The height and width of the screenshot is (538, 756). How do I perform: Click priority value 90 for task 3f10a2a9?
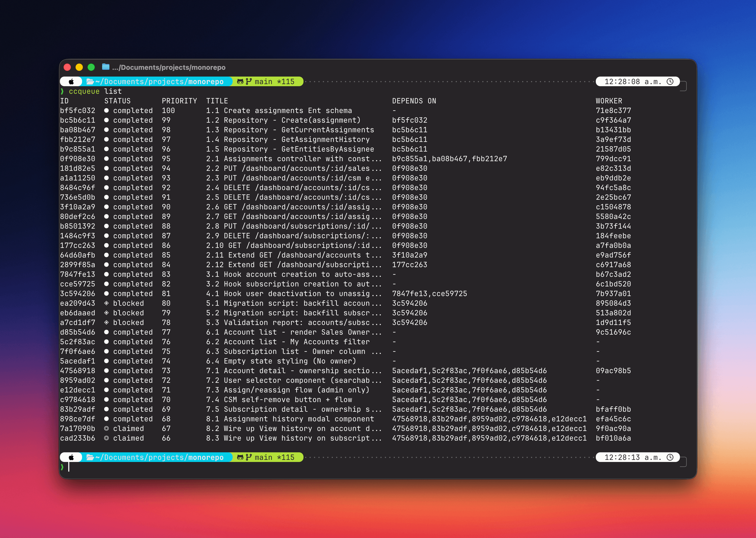pos(166,207)
